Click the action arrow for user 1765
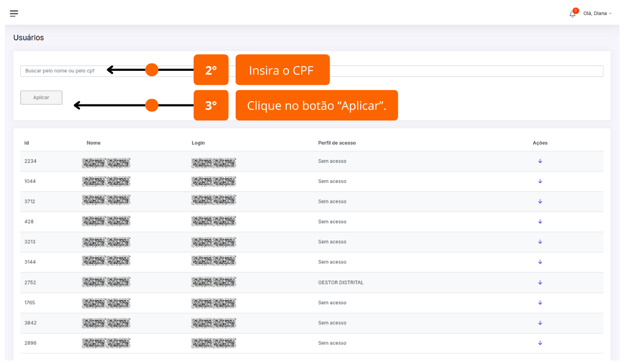627x364 pixels. [x=540, y=303]
